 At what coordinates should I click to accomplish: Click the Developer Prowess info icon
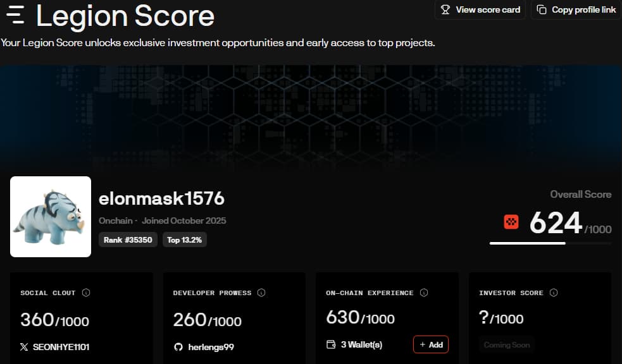coord(261,293)
